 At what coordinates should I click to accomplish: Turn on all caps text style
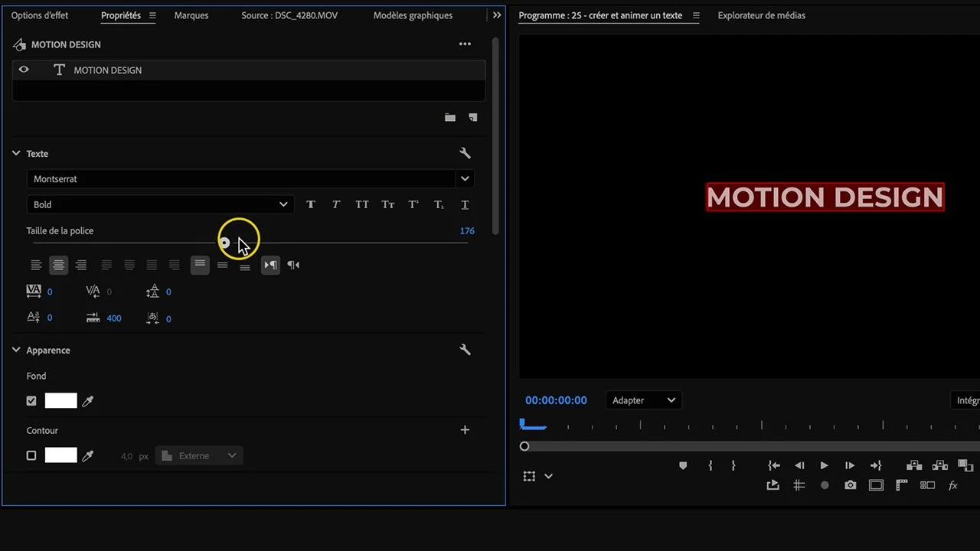(x=362, y=204)
